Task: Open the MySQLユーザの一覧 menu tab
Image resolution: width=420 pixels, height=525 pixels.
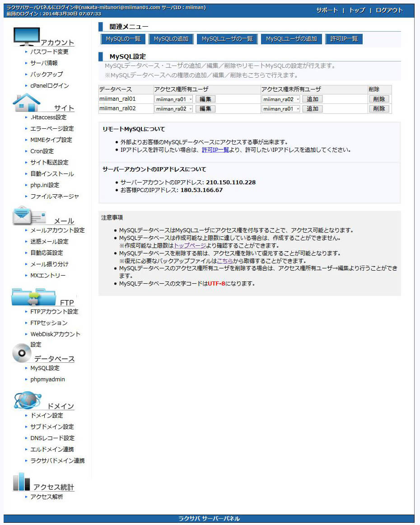Action: [227, 39]
